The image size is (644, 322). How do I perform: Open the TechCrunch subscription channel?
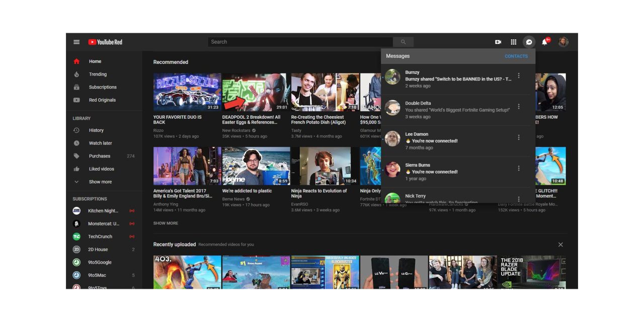[x=100, y=236]
